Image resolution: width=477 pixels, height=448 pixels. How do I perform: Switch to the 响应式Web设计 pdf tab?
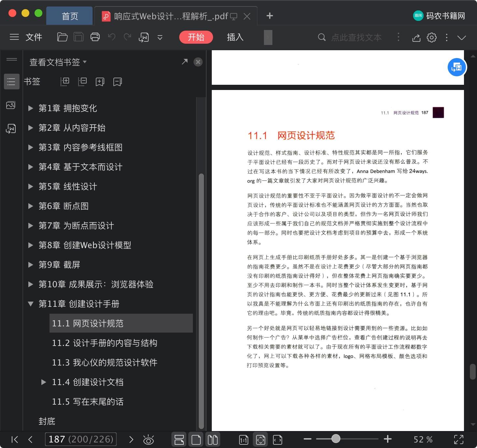(171, 16)
